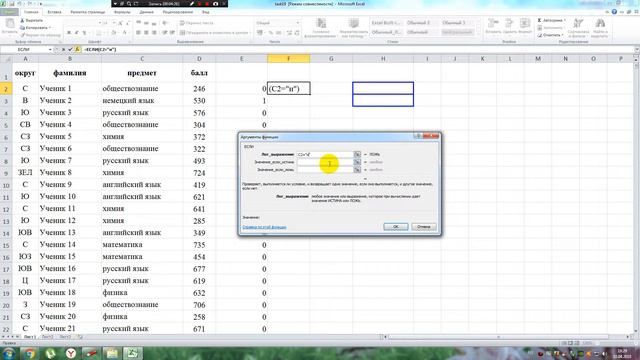Open the font size dropdown
The height and width of the screenshot is (360, 640).
point(114,23)
